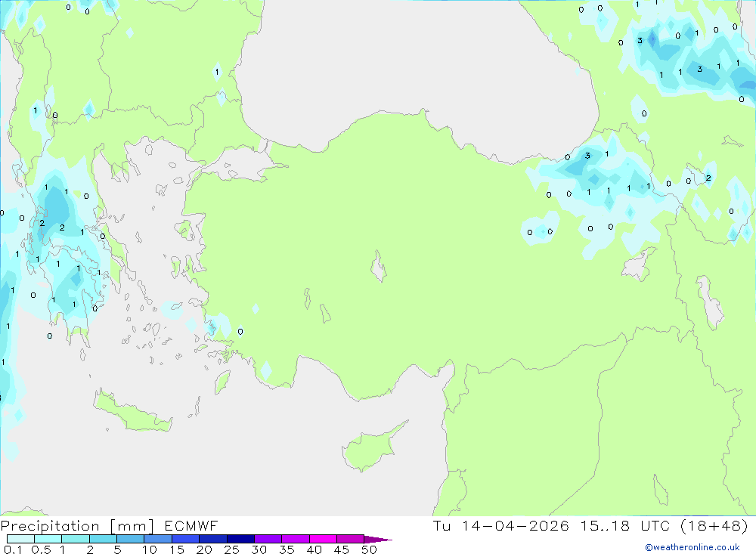The image size is (756, 554).
Task: Click the '15' legend scale label
Action: coord(177,549)
